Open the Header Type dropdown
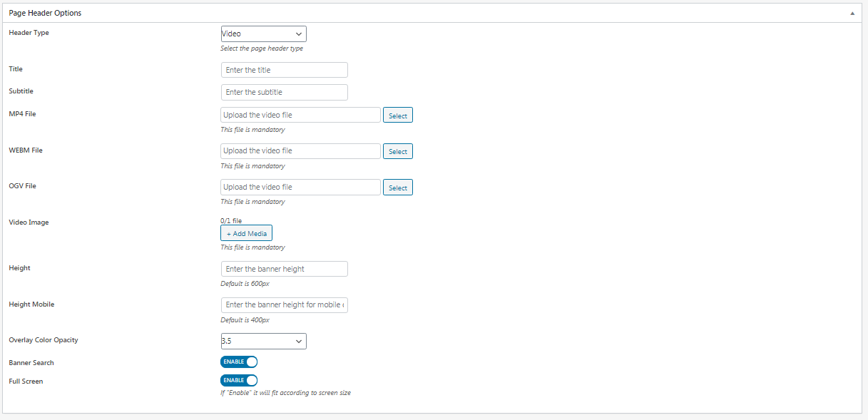 point(263,34)
